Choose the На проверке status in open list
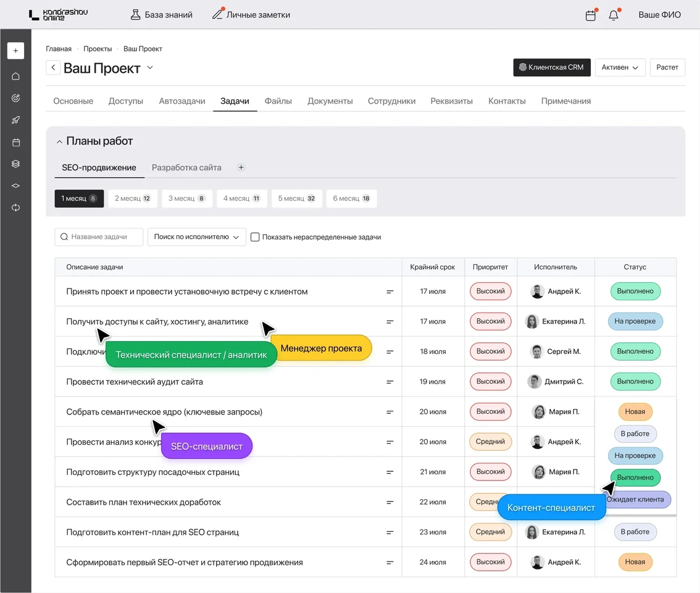The height and width of the screenshot is (593, 700). [x=635, y=456]
